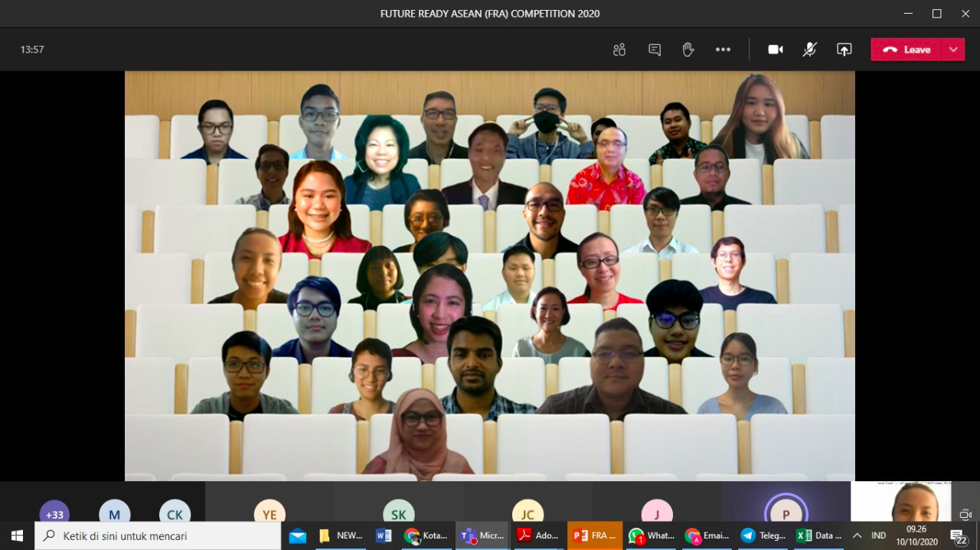Screen dimensions: 980x550
Task: Select the CK participant avatar
Action: [x=175, y=513]
